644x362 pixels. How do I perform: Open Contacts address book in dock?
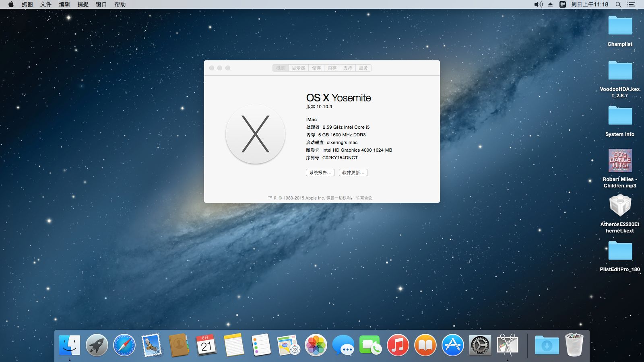point(179,345)
